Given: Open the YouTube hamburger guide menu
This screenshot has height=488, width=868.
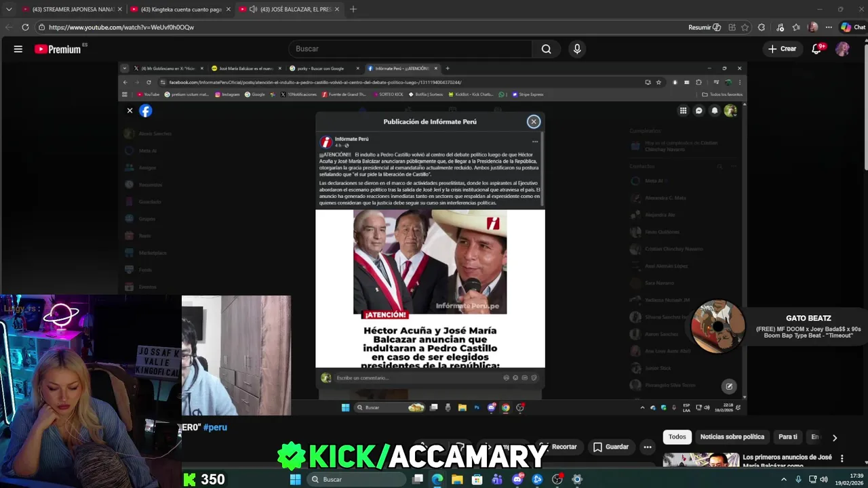Looking at the screenshot, I should (18, 49).
